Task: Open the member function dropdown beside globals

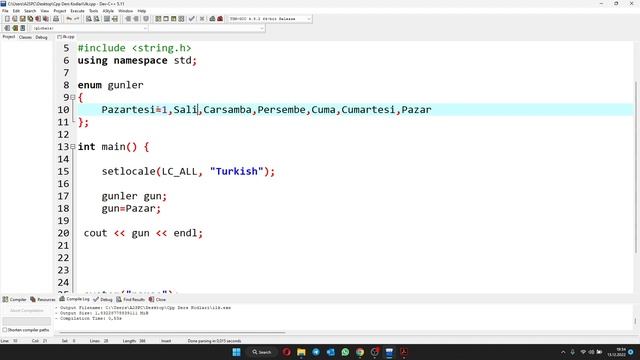Action: click(x=207, y=28)
